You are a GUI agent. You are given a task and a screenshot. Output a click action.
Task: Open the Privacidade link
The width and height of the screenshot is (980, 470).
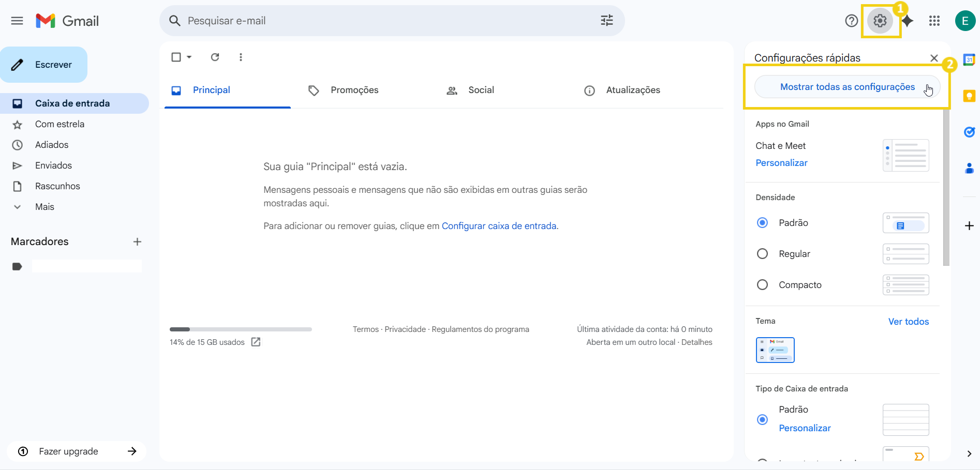click(x=405, y=329)
